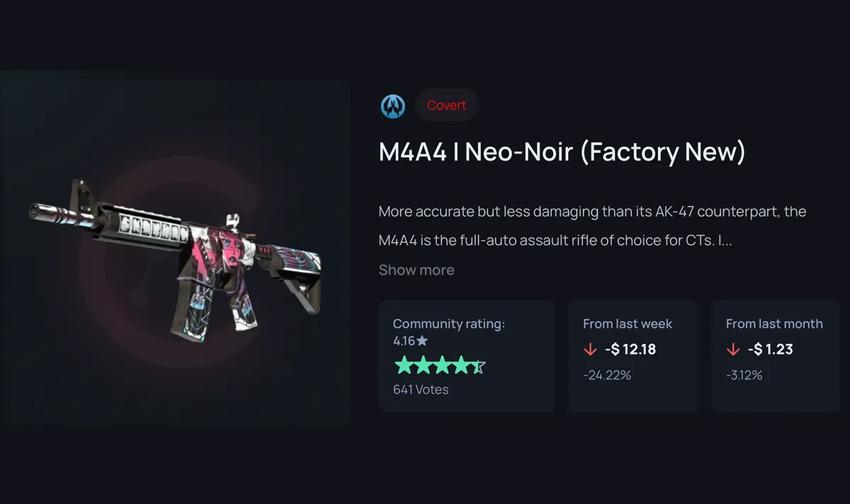Click the blue collection emblem icon
850x504 pixels.
(x=392, y=105)
